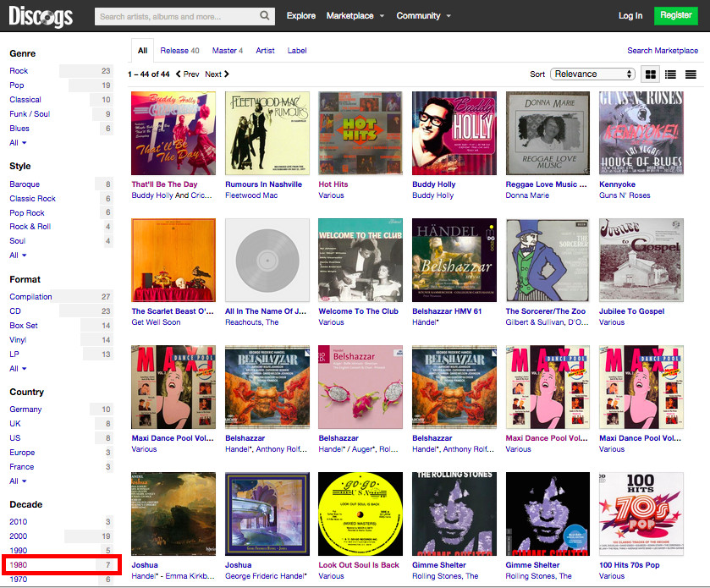Screen dimensions: 710x588
Task: Filter by Vinyl format
Action: [x=18, y=340]
